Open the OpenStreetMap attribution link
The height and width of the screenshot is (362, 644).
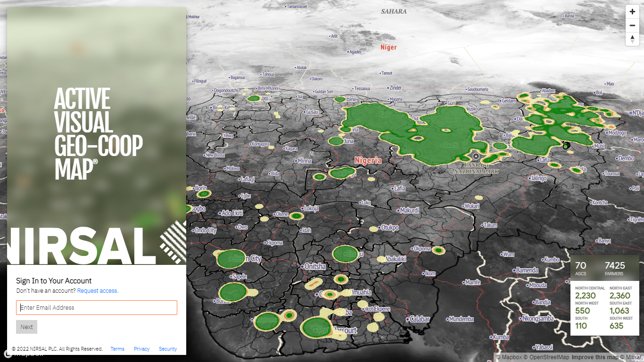[x=546, y=357]
